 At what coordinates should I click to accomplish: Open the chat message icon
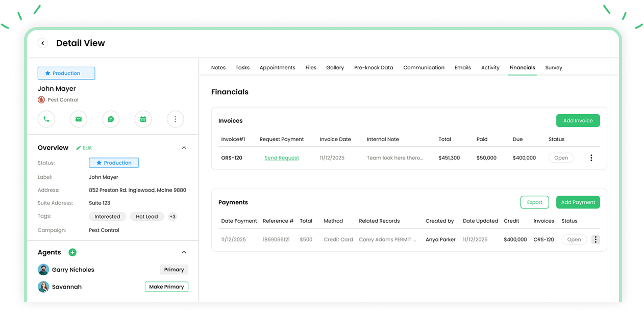(x=111, y=119)
